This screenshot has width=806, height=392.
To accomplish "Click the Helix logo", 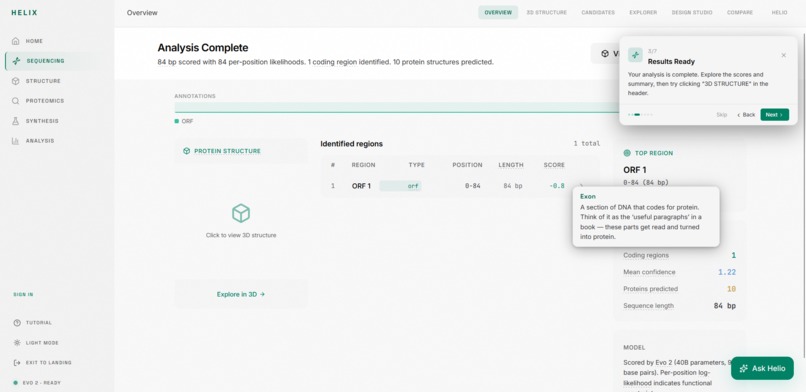I will click(24, 13).
